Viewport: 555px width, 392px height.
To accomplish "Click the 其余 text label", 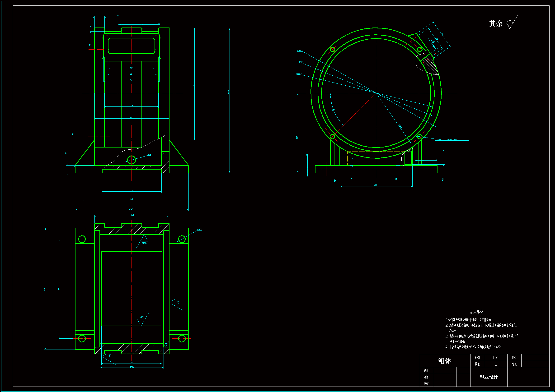I will pyautogui.click(x=496, y=24).
